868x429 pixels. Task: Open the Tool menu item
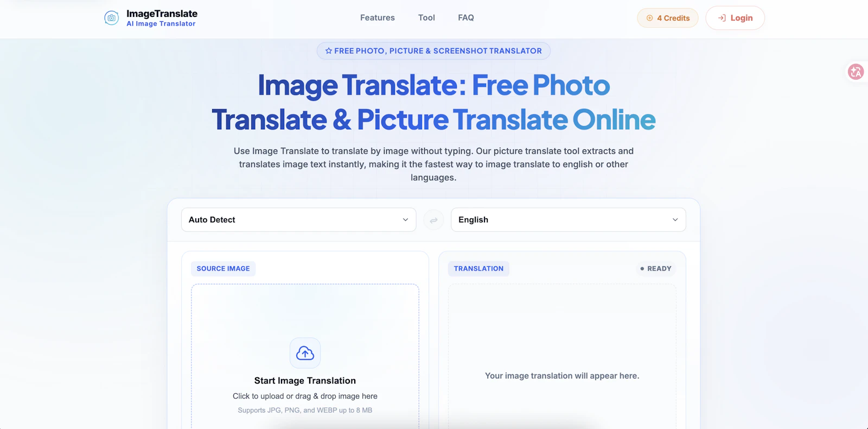[x=426, y=17]
